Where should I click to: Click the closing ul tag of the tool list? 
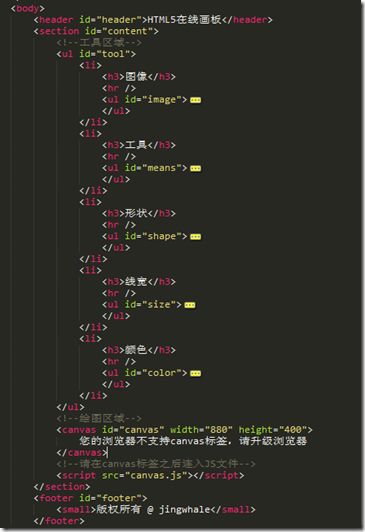point(71,407)
